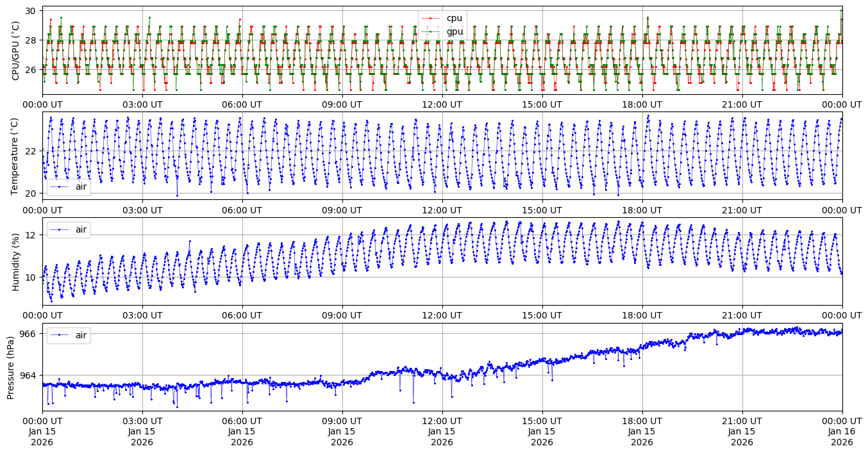The height and width of the screenshot is (453, 868).
Task: Select the Temperature (°C) y-axis label
Action: (x=16, y=156)
